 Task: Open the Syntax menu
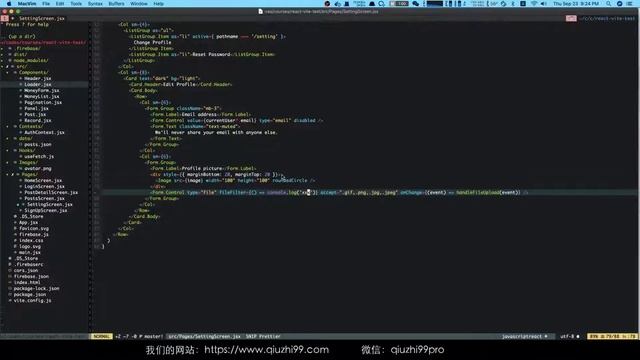pos(95,4)
